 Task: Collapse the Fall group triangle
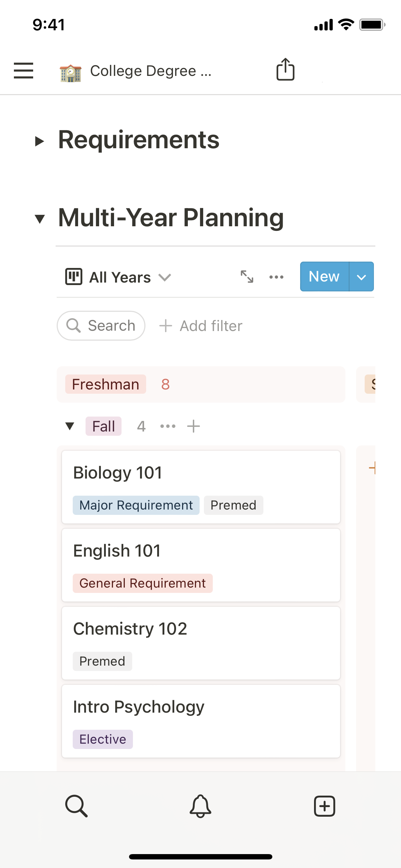[x=70, y=426]
